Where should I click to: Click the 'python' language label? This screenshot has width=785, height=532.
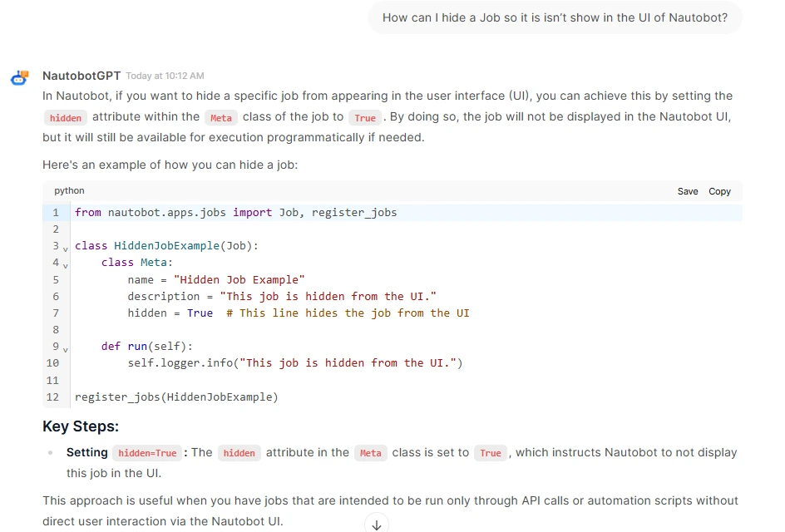coord(69,190)
